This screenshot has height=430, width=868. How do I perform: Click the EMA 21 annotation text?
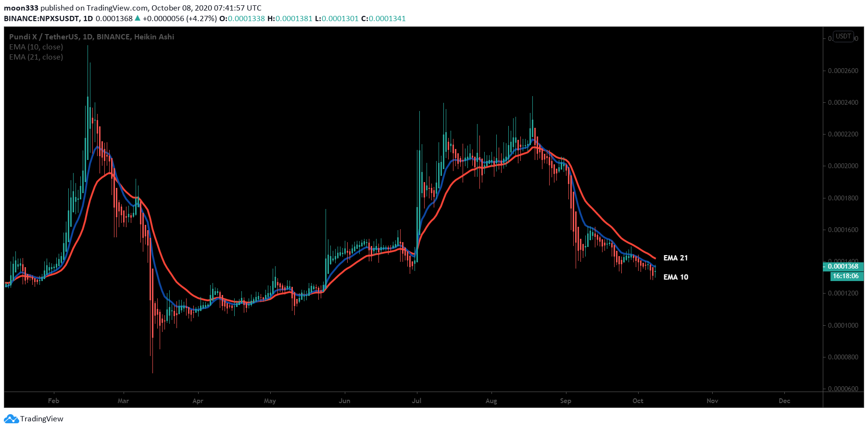coord(676,258)
